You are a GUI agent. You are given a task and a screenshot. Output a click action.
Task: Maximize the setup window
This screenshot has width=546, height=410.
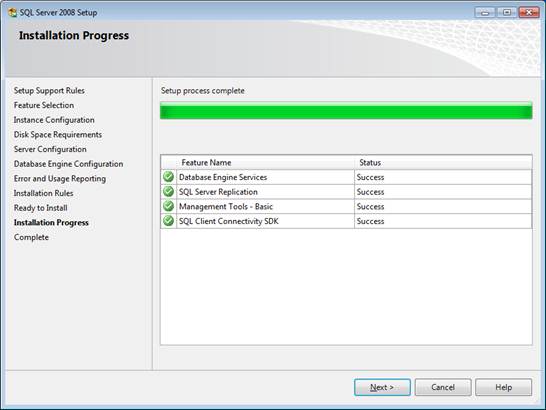click(507, 13)
